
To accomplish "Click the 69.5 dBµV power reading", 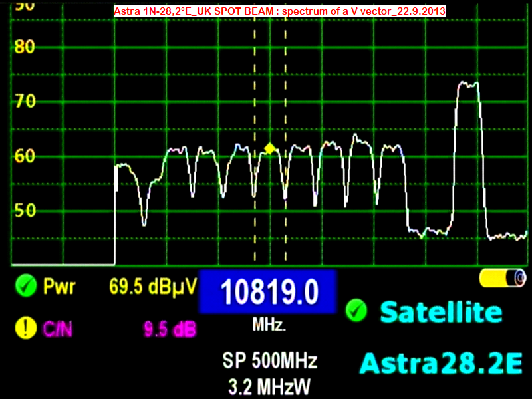I will (x=153, y=287).
